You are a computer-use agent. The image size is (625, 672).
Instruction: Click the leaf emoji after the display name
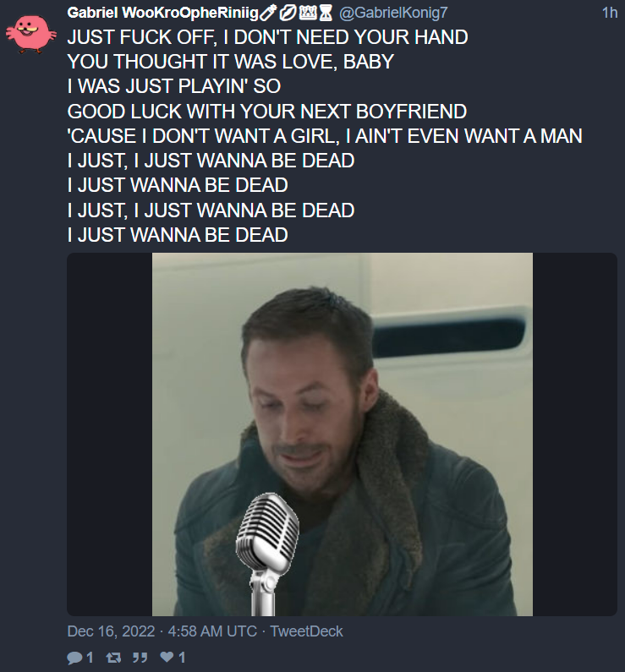[288, 14]
